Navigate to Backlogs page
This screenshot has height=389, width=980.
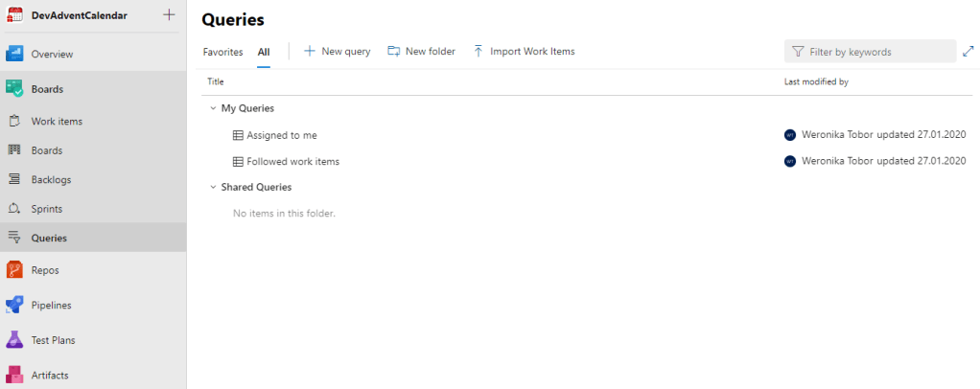(x=51, y=179)
